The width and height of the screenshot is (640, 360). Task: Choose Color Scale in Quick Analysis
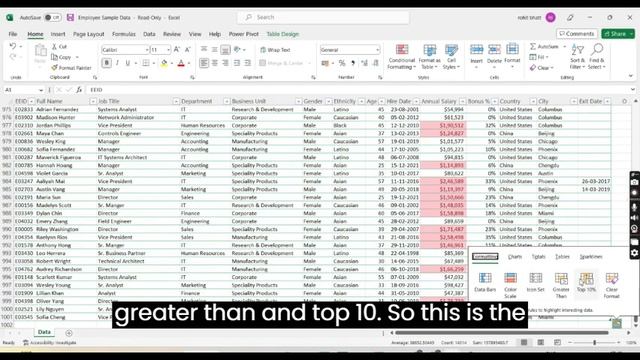pos(510,285)
